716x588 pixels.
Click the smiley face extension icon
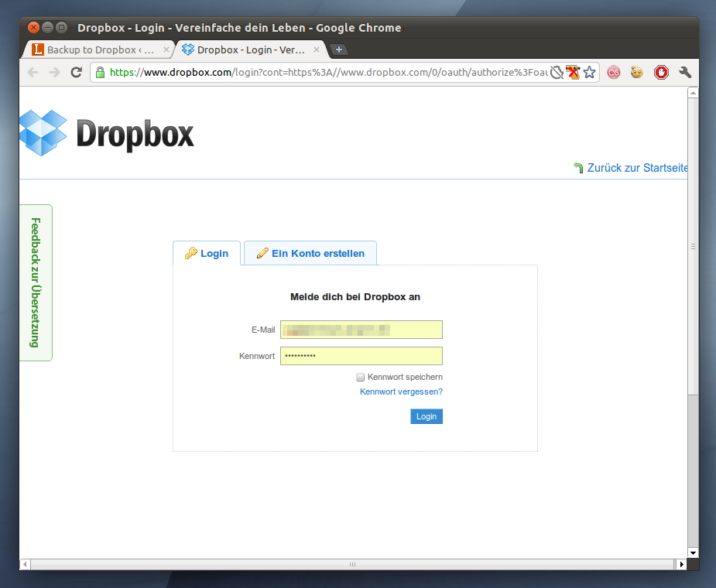click(637, 73)
